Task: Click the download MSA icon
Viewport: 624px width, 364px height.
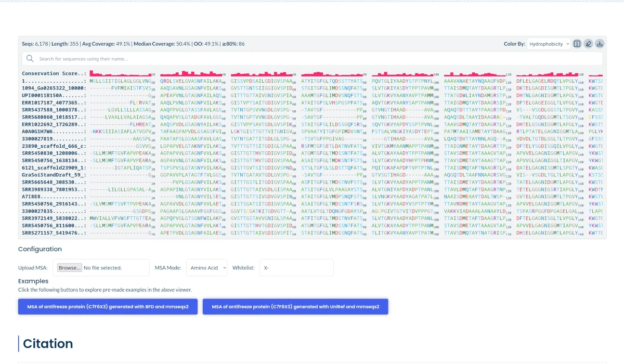Action: pos(600,44)
